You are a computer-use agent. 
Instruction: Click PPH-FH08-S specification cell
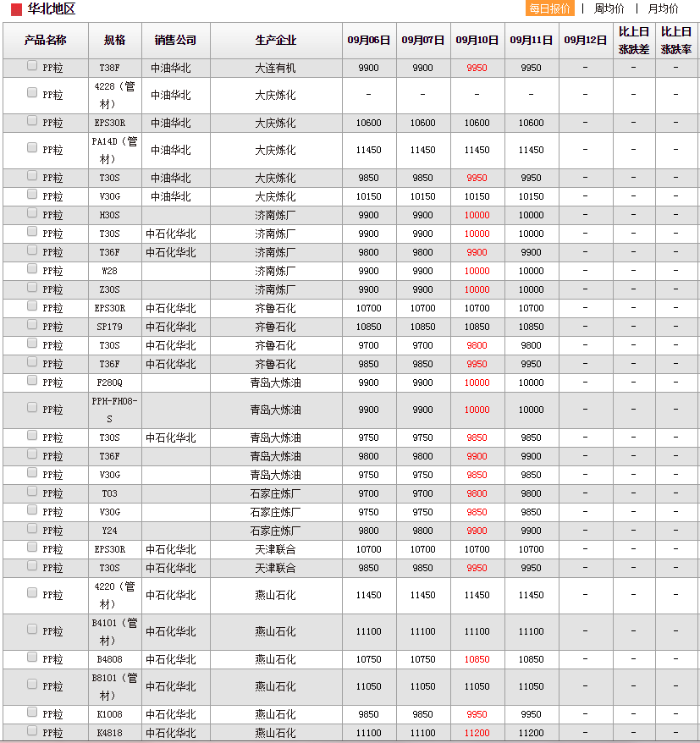coord(115,410)
